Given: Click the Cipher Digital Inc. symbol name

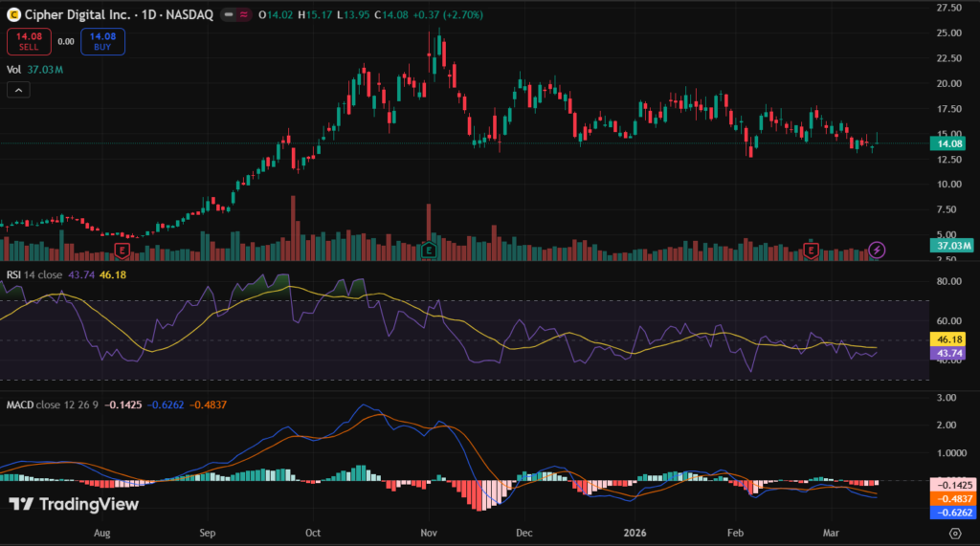Looking at the screenshot, I should (78, 15).
